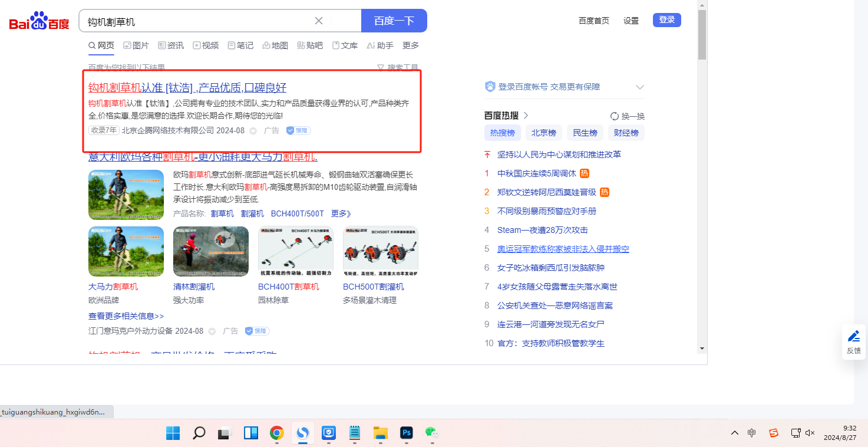Open Google Chrome from the taskbar

click(x=276, y=433)
